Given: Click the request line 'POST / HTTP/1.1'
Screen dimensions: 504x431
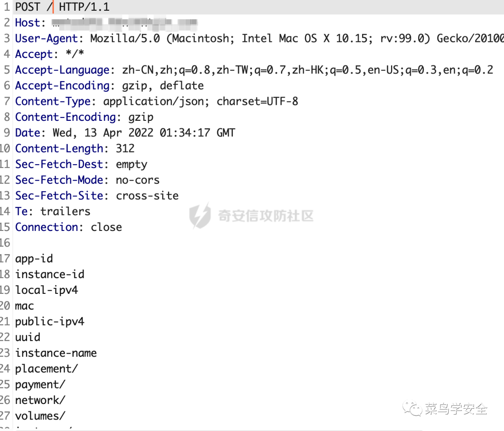Looking at the screenshot, I should coord(63,7).
